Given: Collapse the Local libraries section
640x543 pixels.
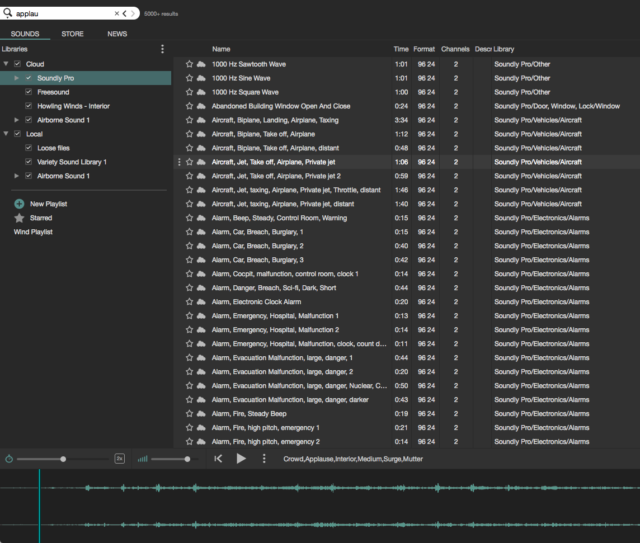Looking at the screenshot, I should pos(6,134).
